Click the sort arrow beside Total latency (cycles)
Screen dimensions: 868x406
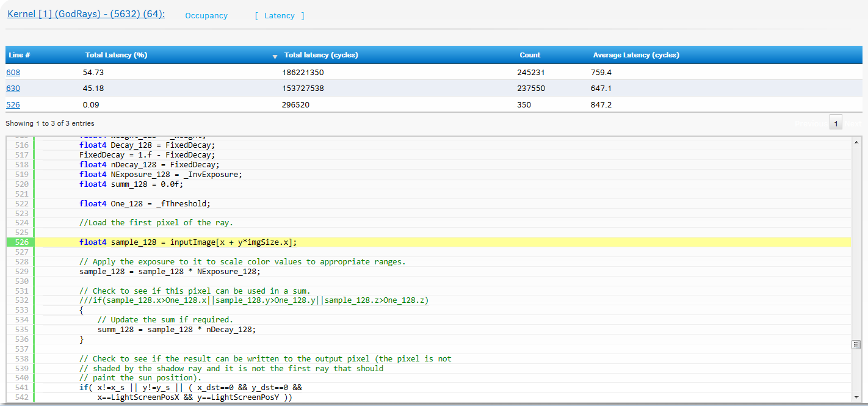point(275,56)
